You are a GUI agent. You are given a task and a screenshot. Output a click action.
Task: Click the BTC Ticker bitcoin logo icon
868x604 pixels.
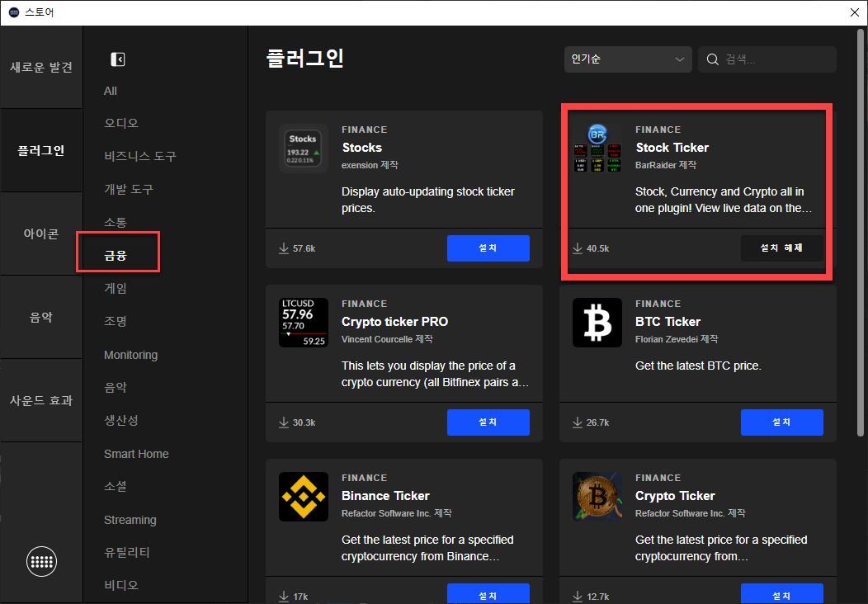tap(597, 323)
